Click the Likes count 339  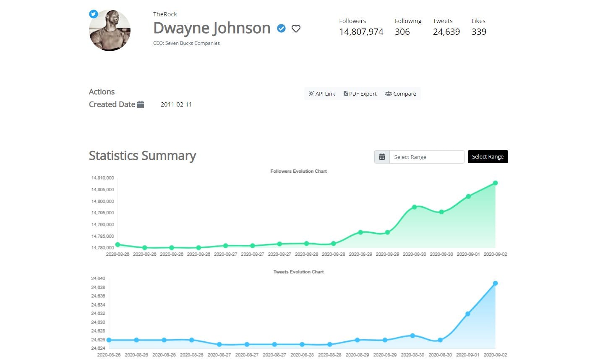point(479,31)
